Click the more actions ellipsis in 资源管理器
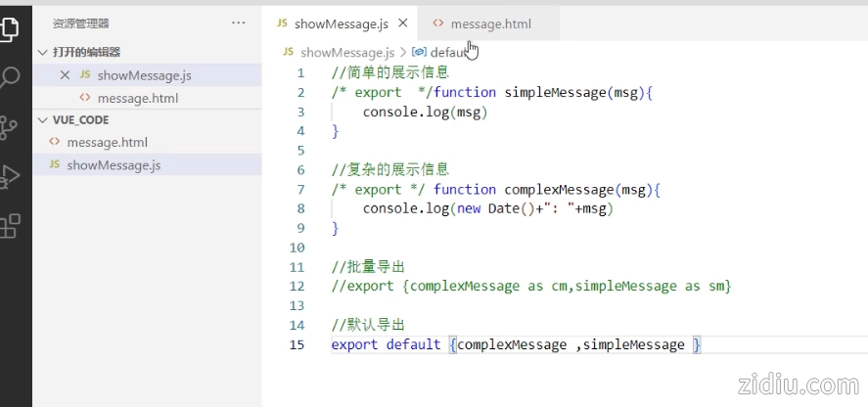Viewport: 868px width, 407px height. point(239,23)
